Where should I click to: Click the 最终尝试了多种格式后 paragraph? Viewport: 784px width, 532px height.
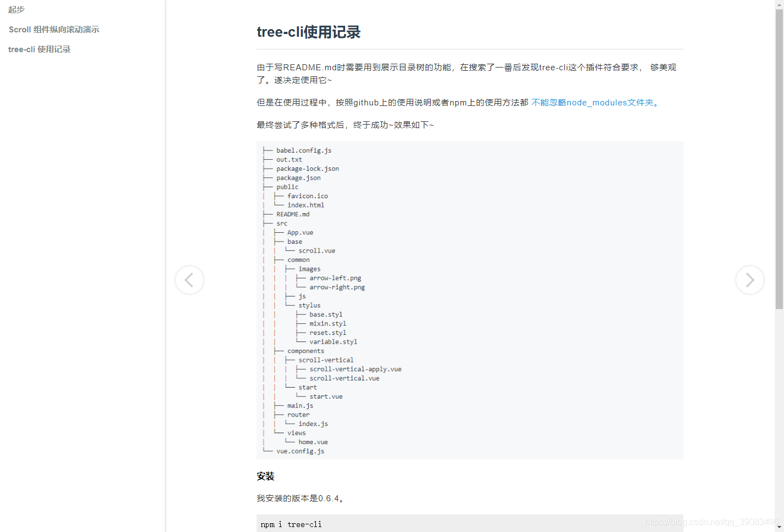point(345,125)
